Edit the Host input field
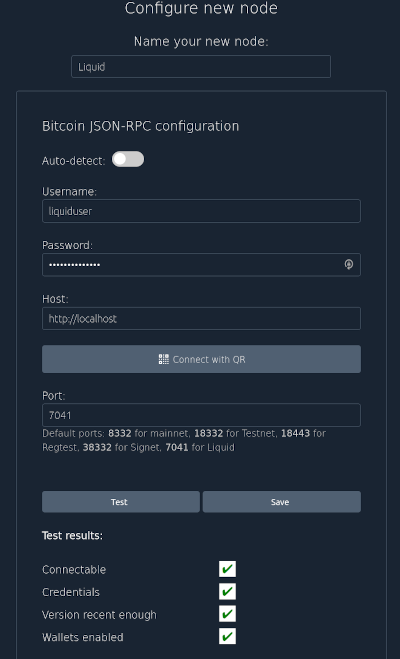Screen dimensions: 400x659 201,319
